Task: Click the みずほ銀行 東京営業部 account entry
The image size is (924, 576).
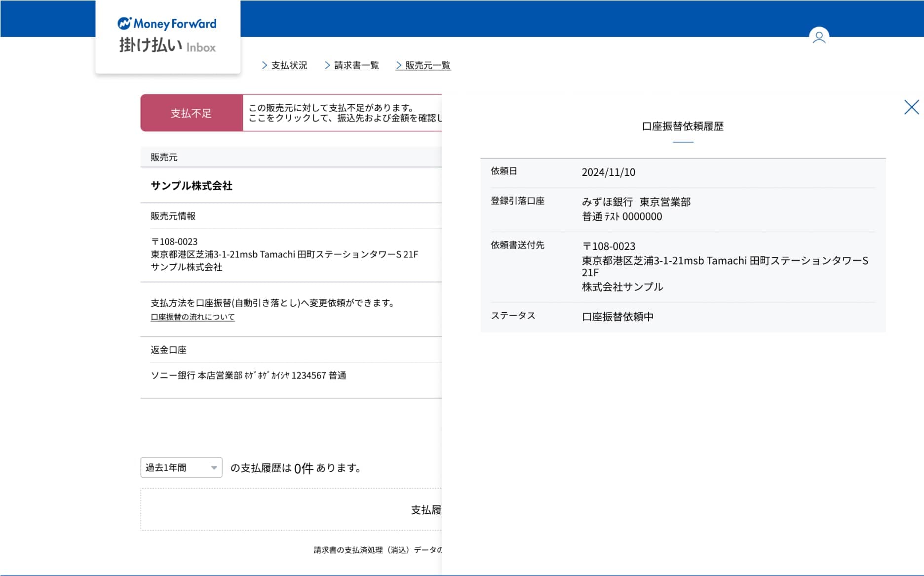Action: point(636,202)
